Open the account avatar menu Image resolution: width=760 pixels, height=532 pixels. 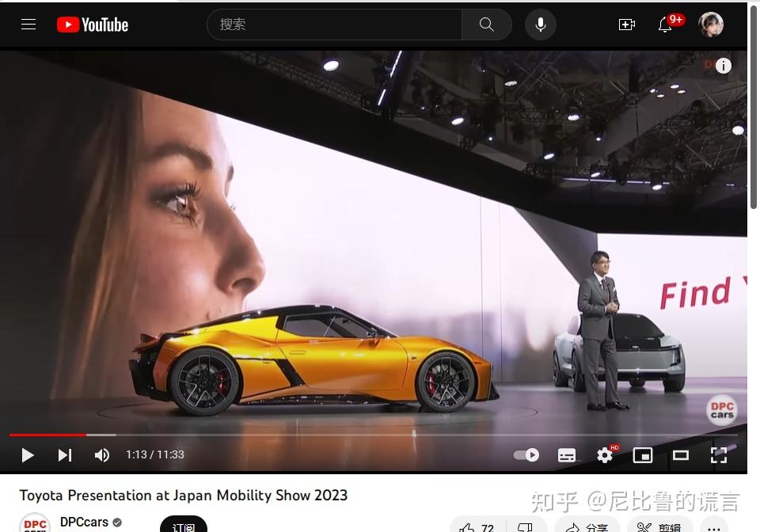pyautogui.click(x=711, y=25)
